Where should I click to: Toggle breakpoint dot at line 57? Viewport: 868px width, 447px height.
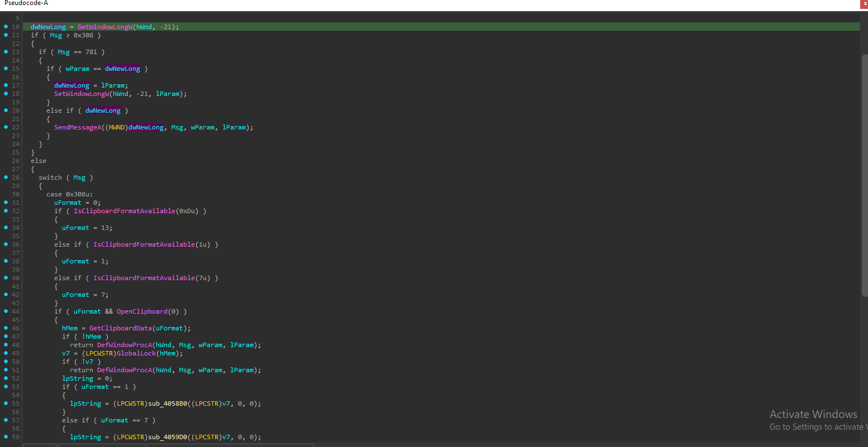tap(6, 420)
